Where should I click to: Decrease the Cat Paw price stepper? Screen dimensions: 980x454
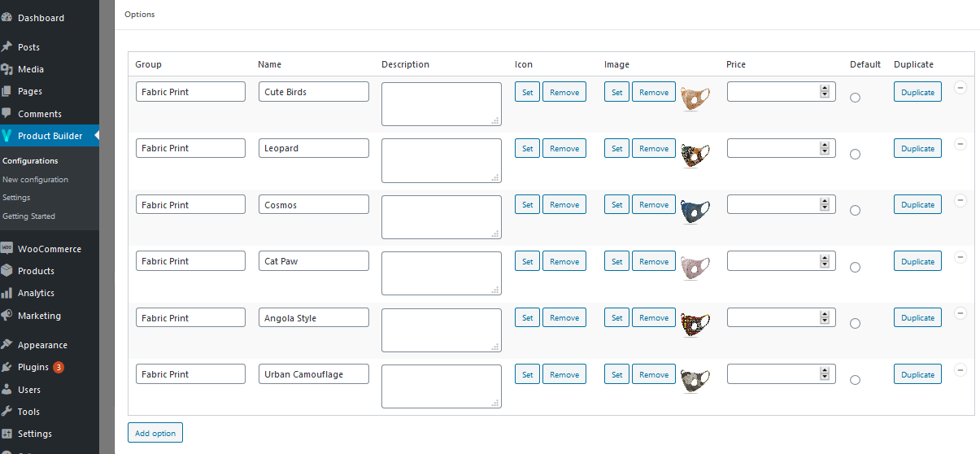coord(825,264)
